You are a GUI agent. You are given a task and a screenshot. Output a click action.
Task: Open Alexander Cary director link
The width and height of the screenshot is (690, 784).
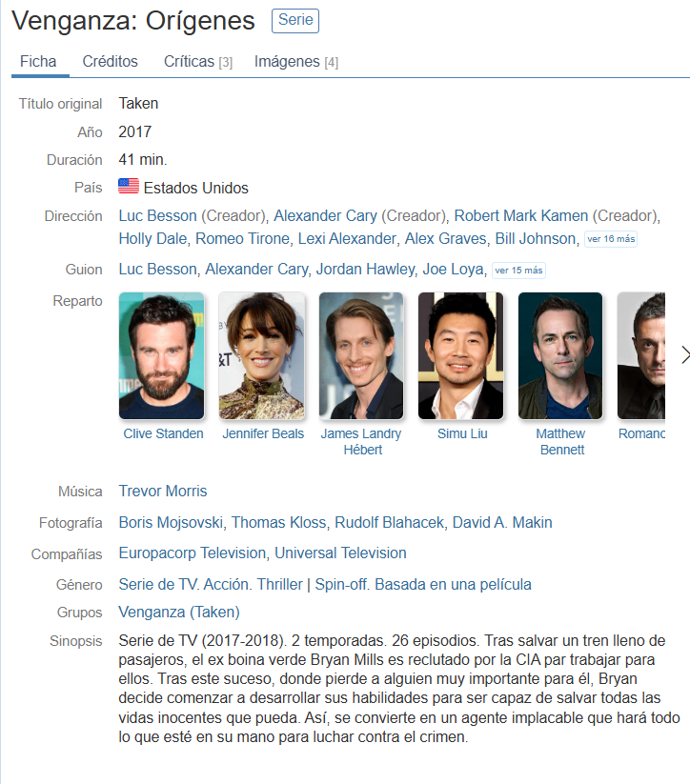click(x=325, y=215)
